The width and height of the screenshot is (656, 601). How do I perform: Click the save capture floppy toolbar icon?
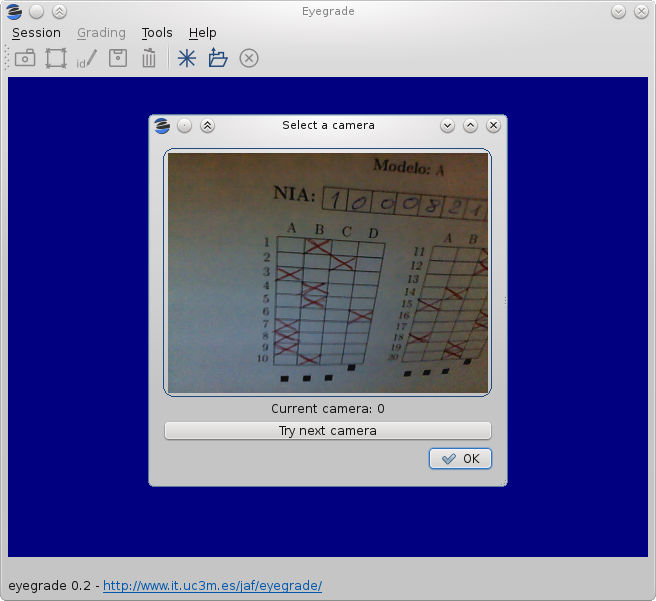click(118, 58)
